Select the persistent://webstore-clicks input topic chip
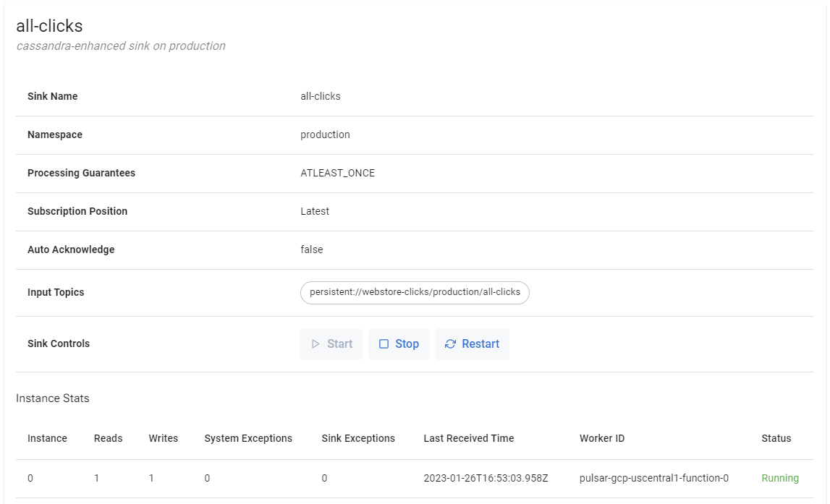 (x=415, y=292)
